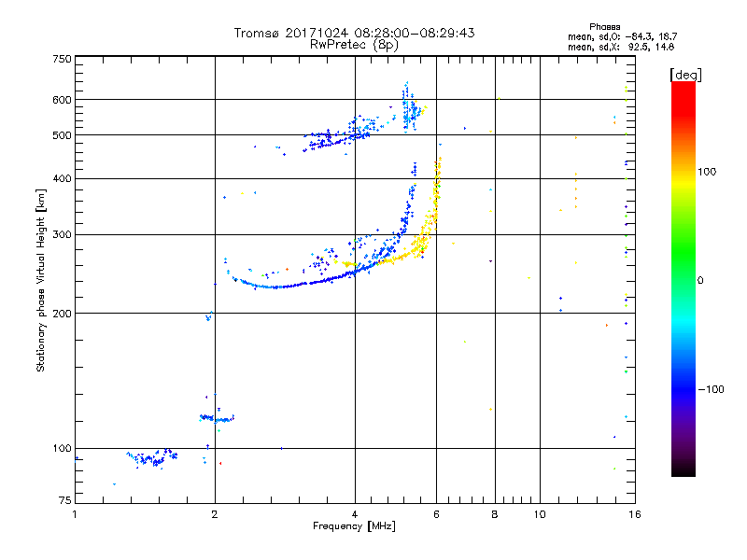This screenshot has width=747, height=560.
Task: Click the 'RwPretec (8p)' subtitle
Action: point(354,45)
